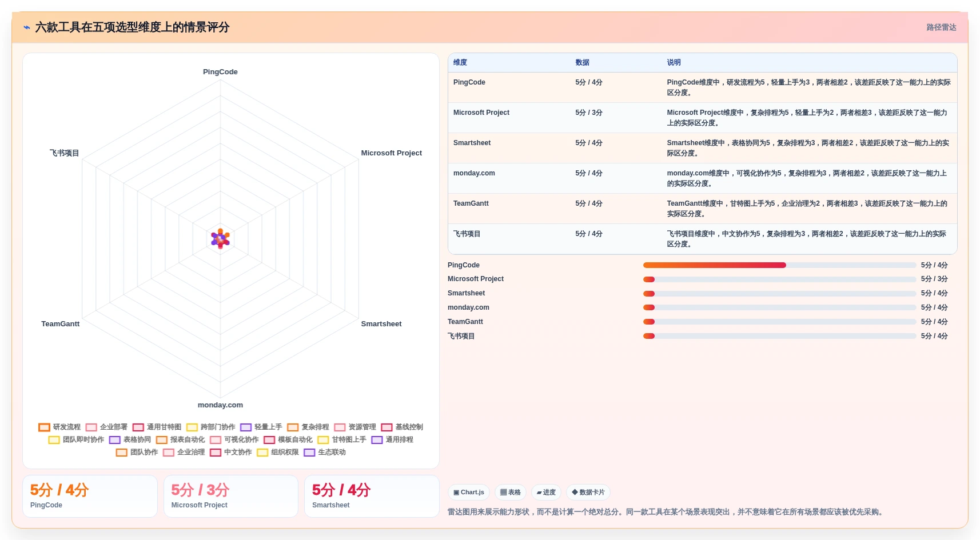Image resolution: width=980 pixels, height=540 pixels.
Task: Click the monday.com progress bar
Action: click(x=779, y=307)
